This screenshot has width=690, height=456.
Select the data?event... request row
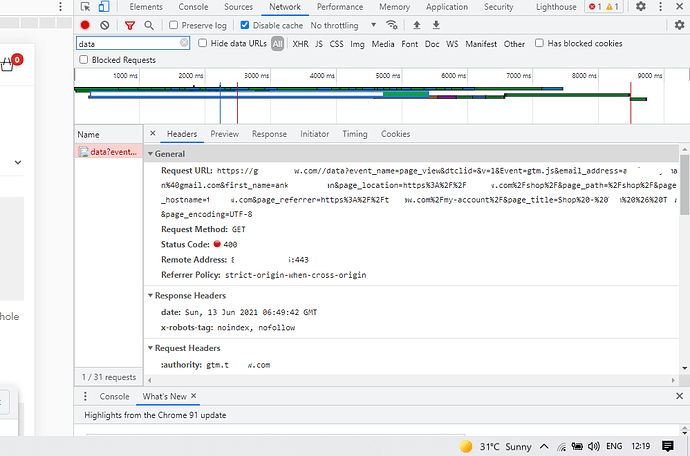tap(109, 151)
